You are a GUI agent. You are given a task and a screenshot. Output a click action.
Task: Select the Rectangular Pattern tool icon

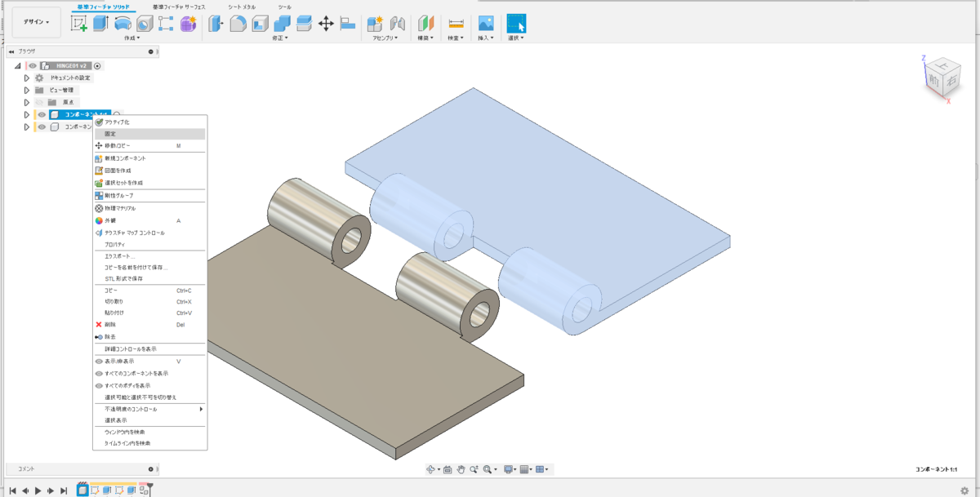(166, 24)
